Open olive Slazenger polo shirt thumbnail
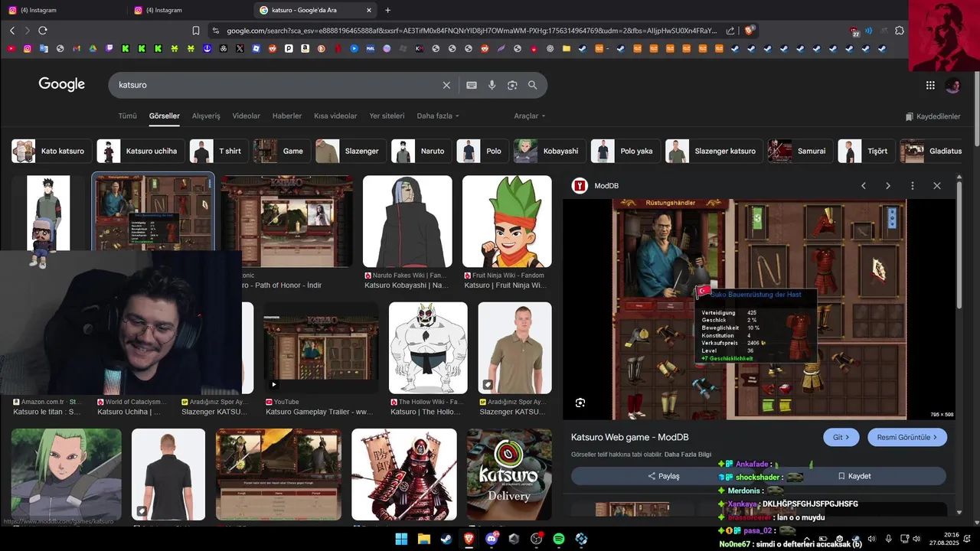 pos(514,348)
